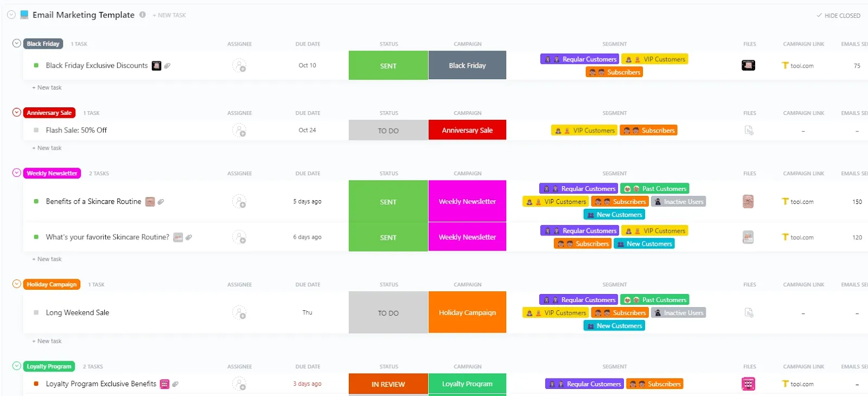The height and width of the screenshot is (396, 868).
Task: Toggle status square of Flash Sale: 50% Off
Action: pos(36,130)
